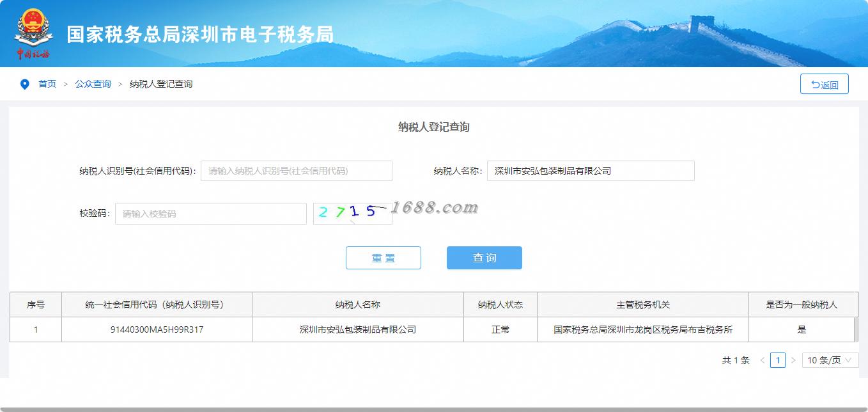Refresh the captcha image 2715
Image resolution: width=868 pixels, height=412 pixels.
tap(352, 214)
